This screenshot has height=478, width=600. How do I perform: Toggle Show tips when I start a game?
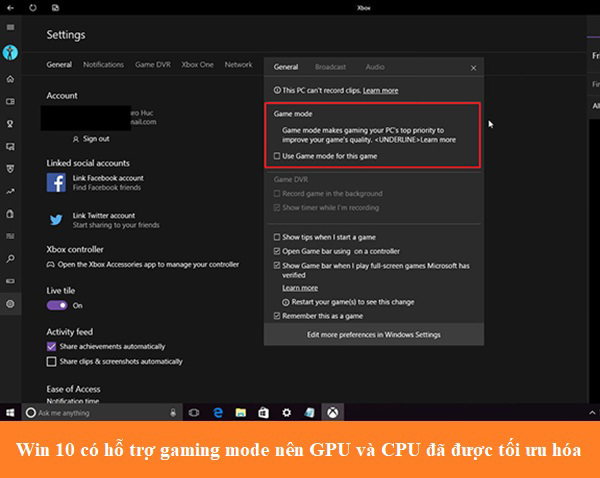click(277, 237)
